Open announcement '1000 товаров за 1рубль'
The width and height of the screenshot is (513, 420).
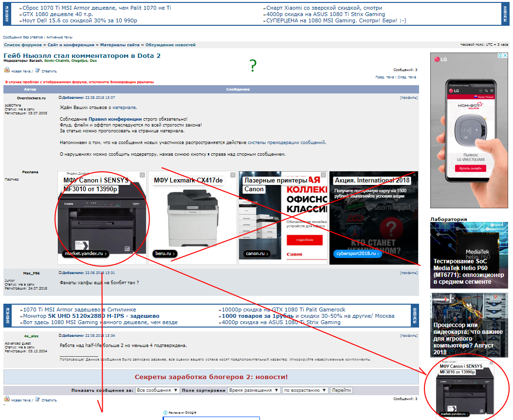coord(308,316)
